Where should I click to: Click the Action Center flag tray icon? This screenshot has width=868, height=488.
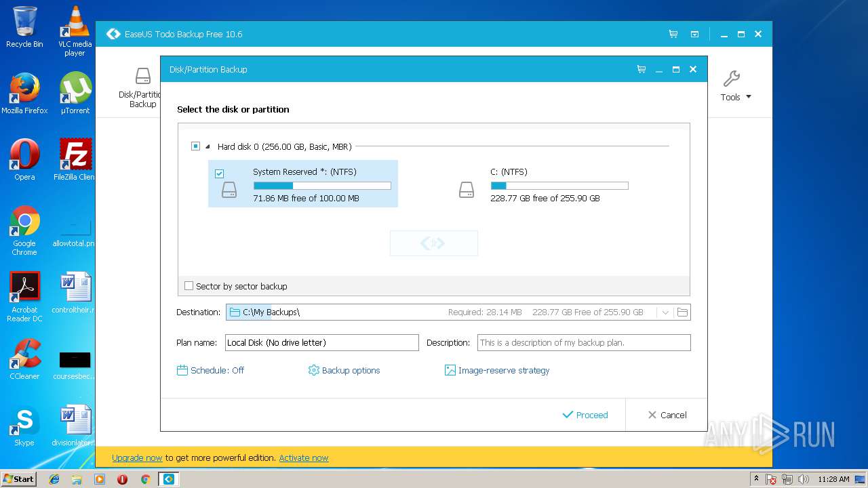click(x=771, y=479)
